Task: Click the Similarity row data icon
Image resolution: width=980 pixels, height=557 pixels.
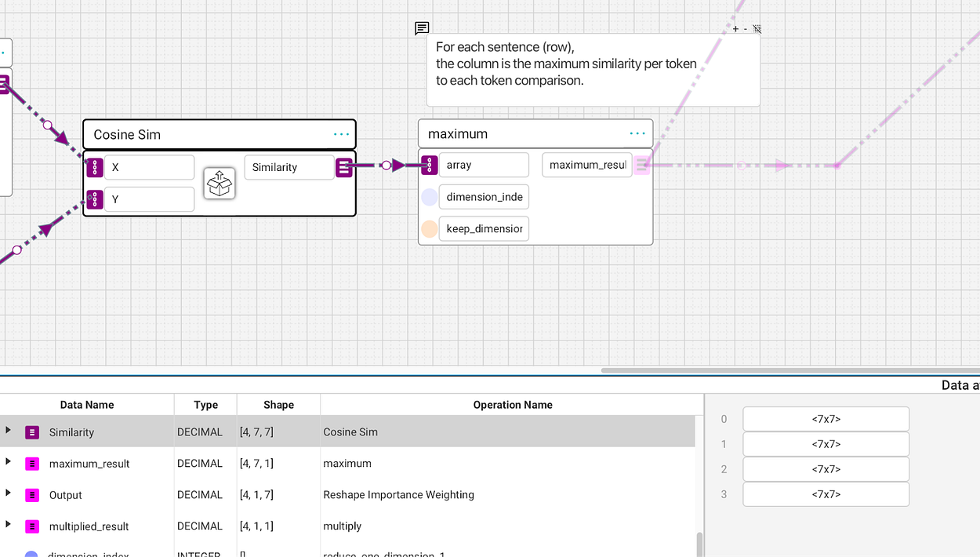Action: [32, 432]
